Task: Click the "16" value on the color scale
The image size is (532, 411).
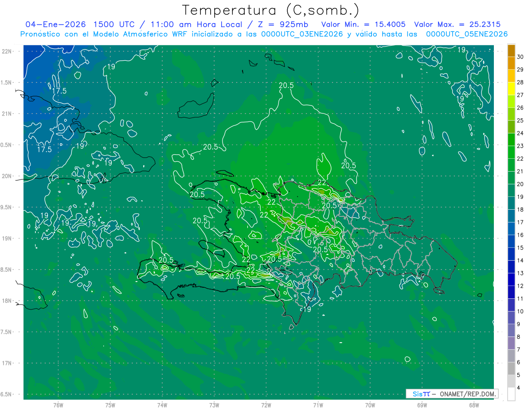Action: pyautogui.click(x=520, y=235)
